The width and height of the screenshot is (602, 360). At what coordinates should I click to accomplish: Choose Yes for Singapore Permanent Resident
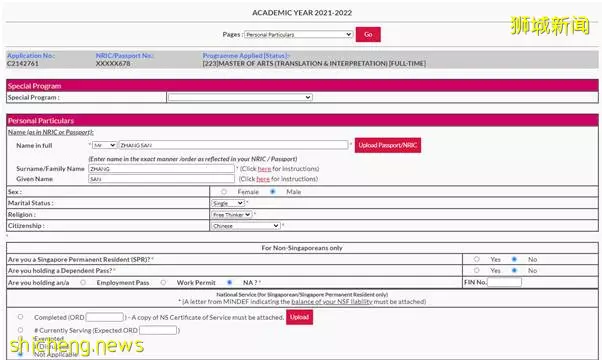(476, 259)
